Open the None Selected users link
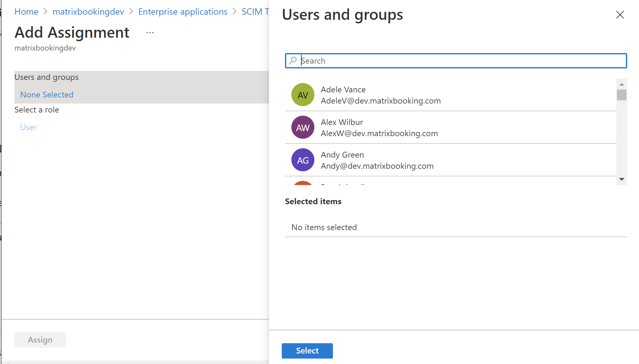 pyautogui.click(x=47, y=95)
